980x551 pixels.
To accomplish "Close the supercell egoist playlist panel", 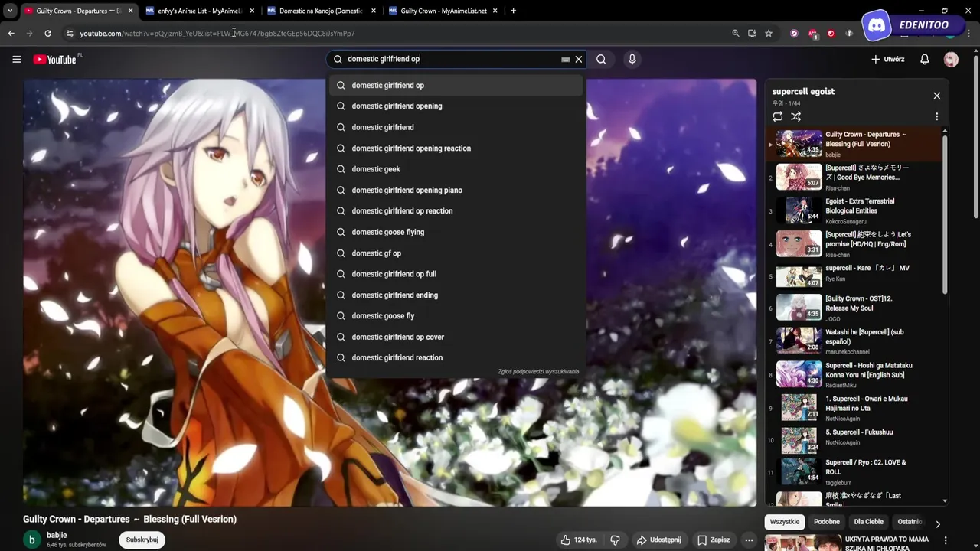I will tap(936, 96).
